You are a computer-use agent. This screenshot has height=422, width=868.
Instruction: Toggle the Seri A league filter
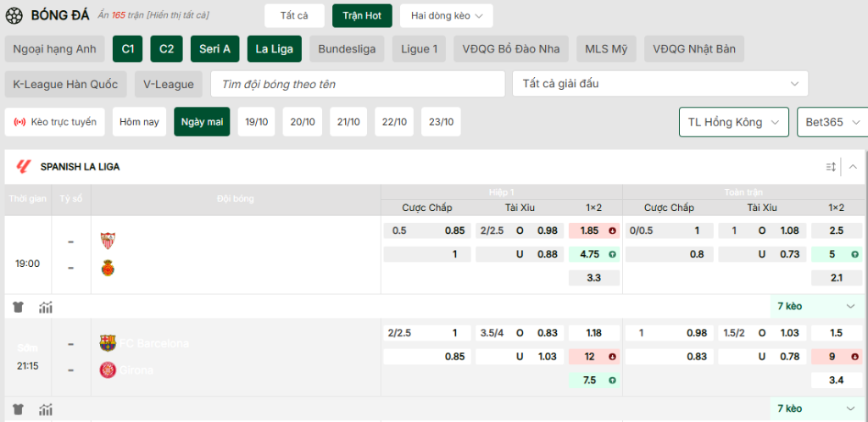(x=214, y=49)
